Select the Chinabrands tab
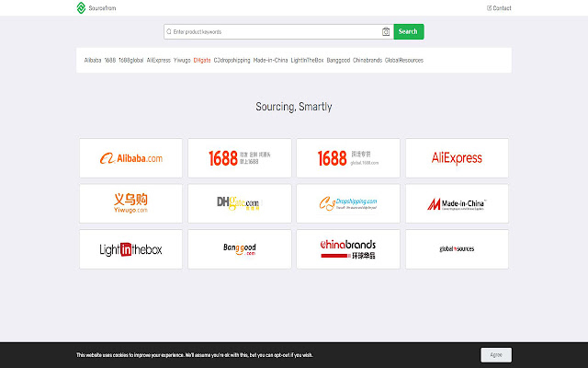This screenshot has width=588, height=368. (x=367, y=60)
